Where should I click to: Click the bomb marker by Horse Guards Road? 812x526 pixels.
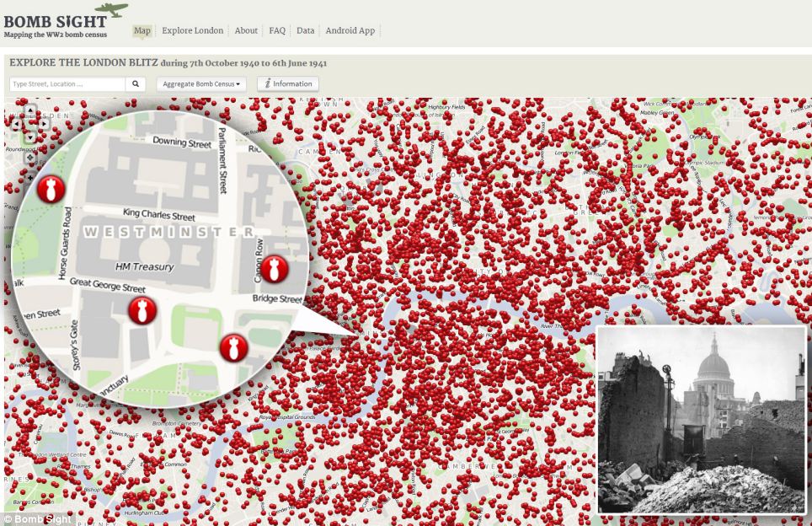coord(51,189)
